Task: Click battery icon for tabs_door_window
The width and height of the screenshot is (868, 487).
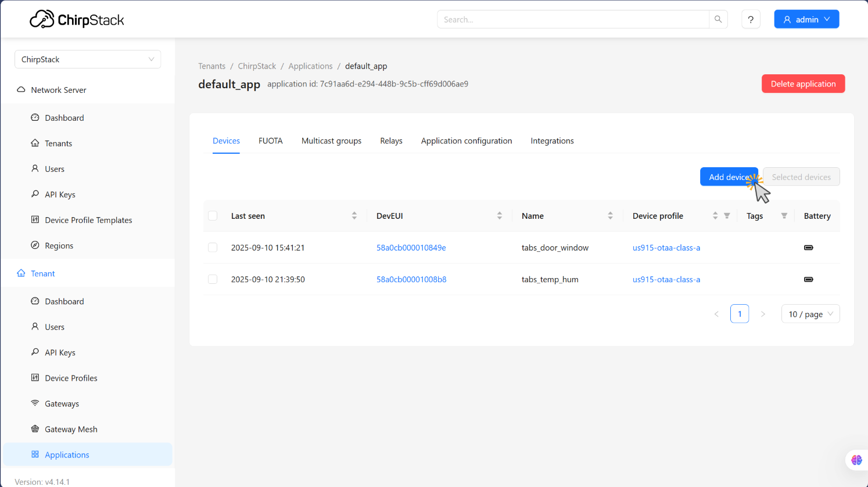Action: tap(808, 247)
